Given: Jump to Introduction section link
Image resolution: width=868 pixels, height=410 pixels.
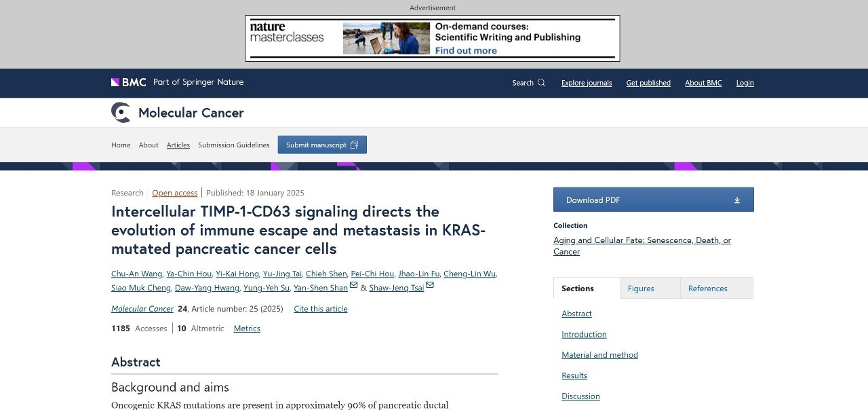Looking at the screenshot, I should (x=584, y=334).
